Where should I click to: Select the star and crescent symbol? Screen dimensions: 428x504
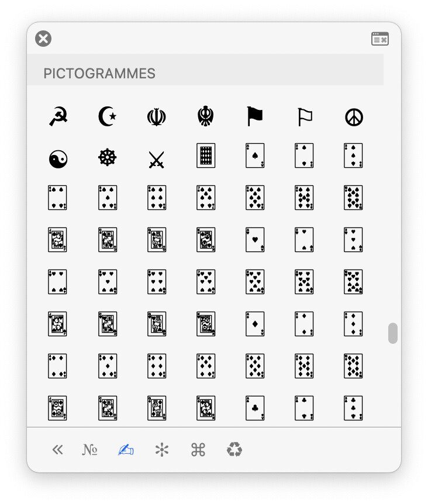pyautogui.click(x=108, y=116)
